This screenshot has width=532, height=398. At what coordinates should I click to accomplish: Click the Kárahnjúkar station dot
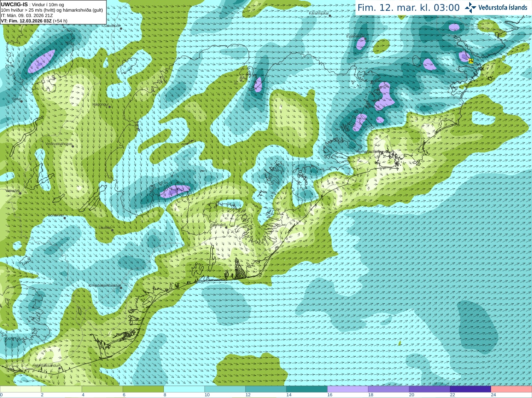pyautogui.click(x=330, y=16)
